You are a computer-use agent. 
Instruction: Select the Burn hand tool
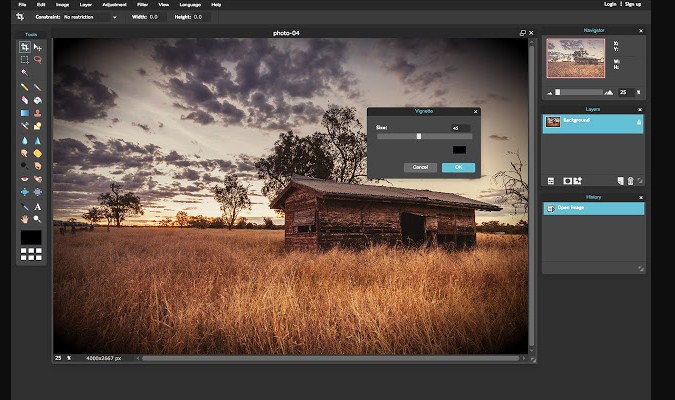[38, 166]
